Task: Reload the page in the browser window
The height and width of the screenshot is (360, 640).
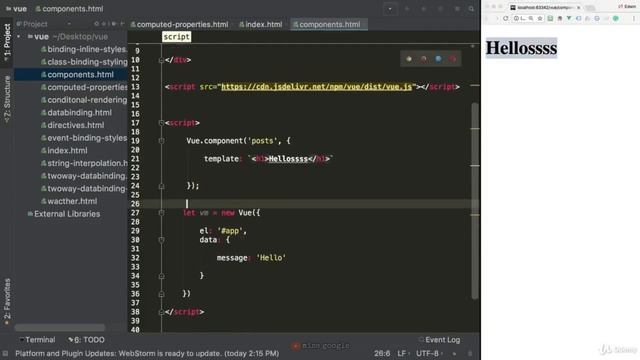Action: pyautogui.click(x=505, y=18)
